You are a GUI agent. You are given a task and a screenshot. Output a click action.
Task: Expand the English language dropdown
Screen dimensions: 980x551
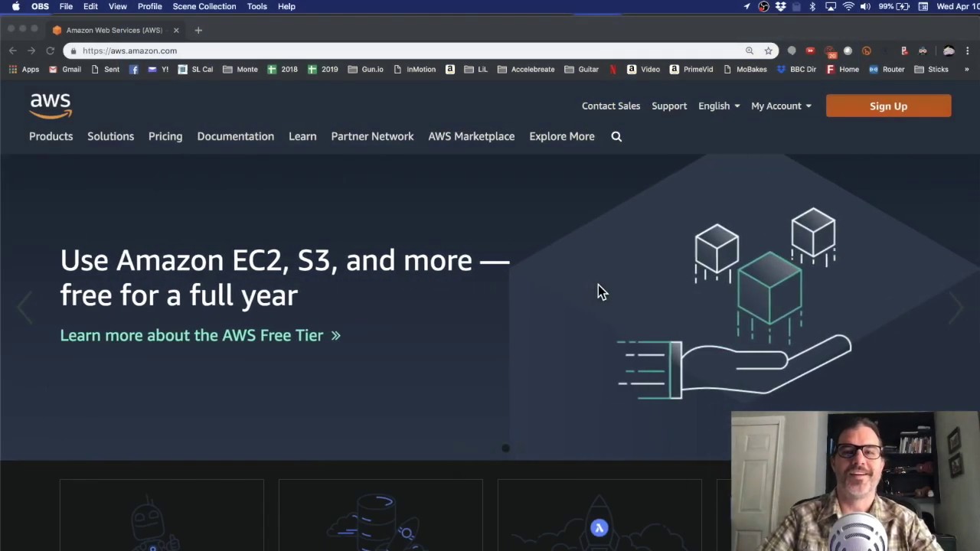pyautogui.click(x=719, y=106)
